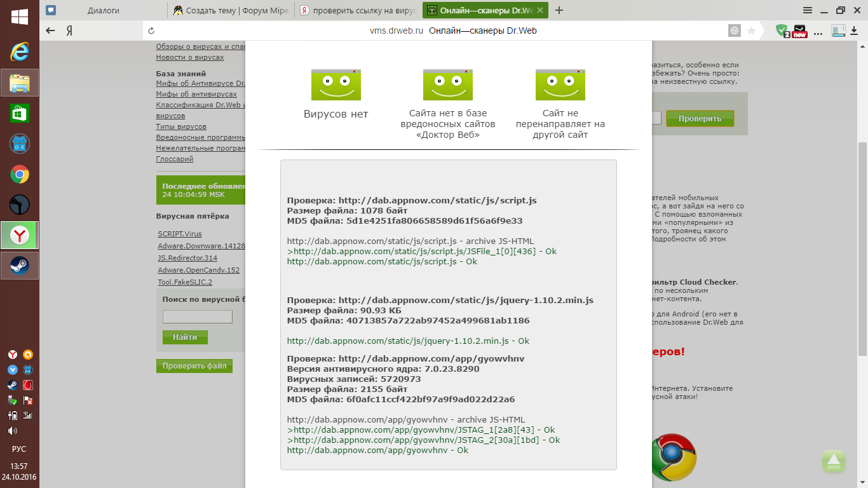Image resolution: width=868 pixels, height=488 pixels.
Task: Click the Steam icon in the system tray
Action: (x=12, y=385)
